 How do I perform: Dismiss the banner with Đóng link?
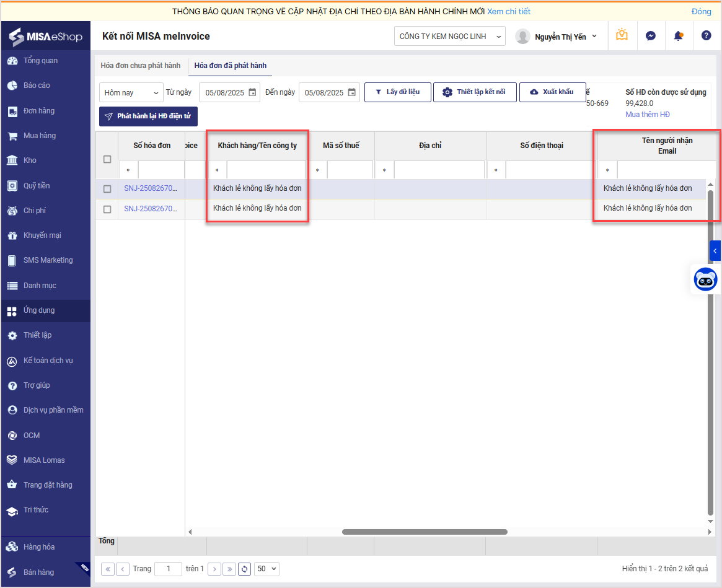click(702, 12)
